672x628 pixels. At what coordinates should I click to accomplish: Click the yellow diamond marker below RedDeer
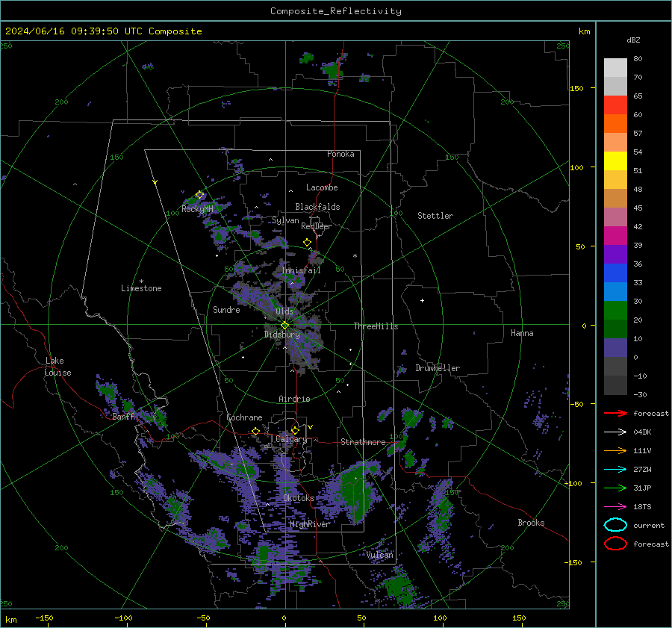(x=307, y=243)
